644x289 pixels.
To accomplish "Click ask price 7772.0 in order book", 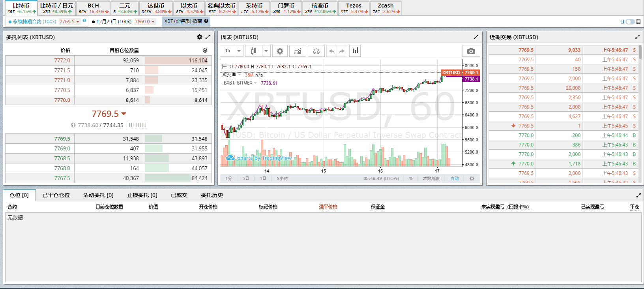I will point(62,60).
